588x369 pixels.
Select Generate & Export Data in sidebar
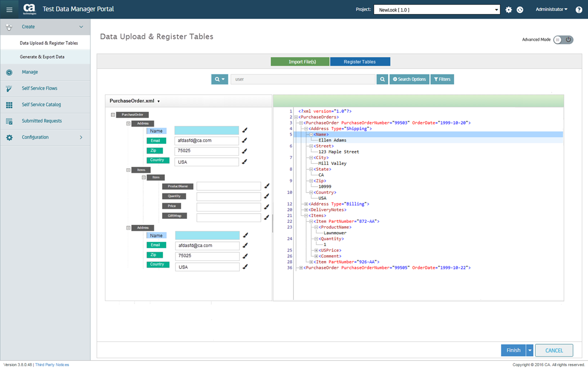tap(42, 57)
